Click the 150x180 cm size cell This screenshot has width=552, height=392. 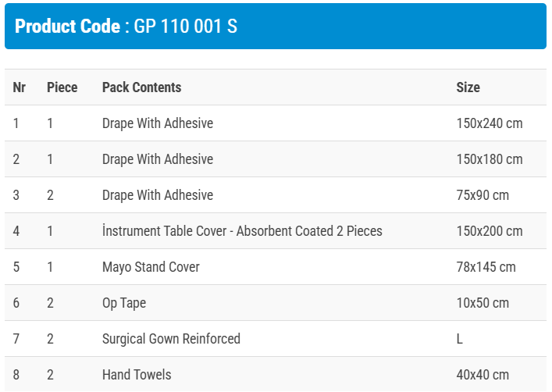pyautogui.click(x=489, y=159)
